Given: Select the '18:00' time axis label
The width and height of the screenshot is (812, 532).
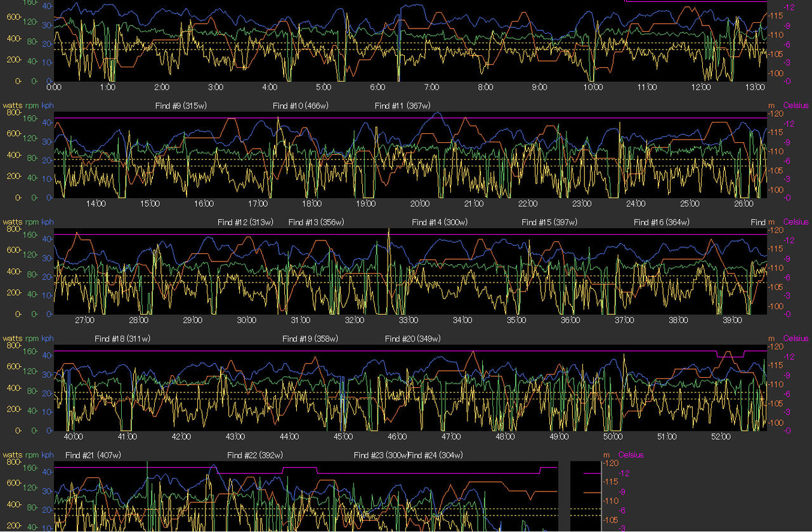Looking at the screenshot, I should tap(311, 204).
